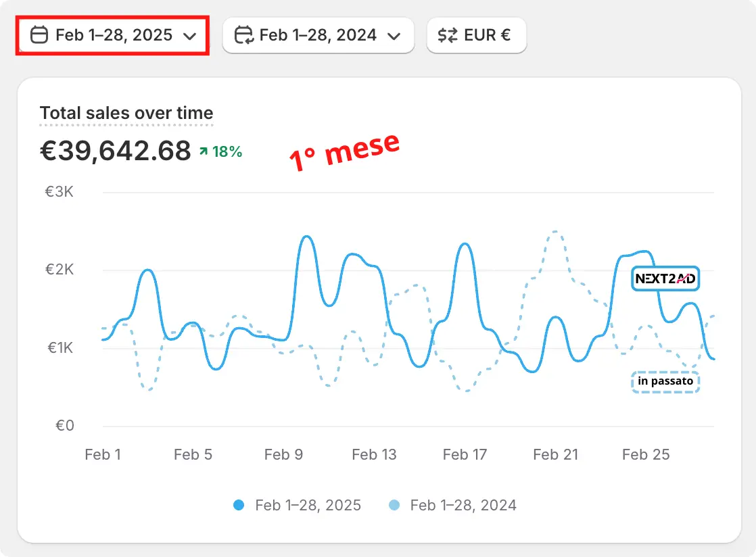Viewport: 756px width, 557px height.
Task: Click the Feb 17 axis date label
Action: tap(465, 455)
